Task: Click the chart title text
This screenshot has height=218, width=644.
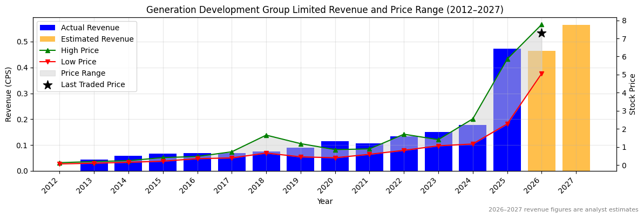Action: click(324, 10)
